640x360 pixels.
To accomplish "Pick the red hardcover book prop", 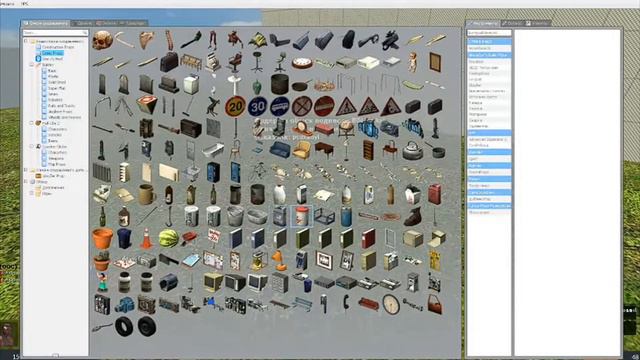I will point(368,238).
